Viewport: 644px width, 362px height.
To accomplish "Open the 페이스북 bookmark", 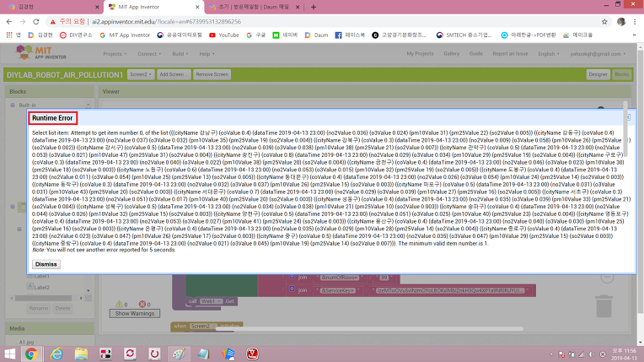I will click(x=350, y=35).
